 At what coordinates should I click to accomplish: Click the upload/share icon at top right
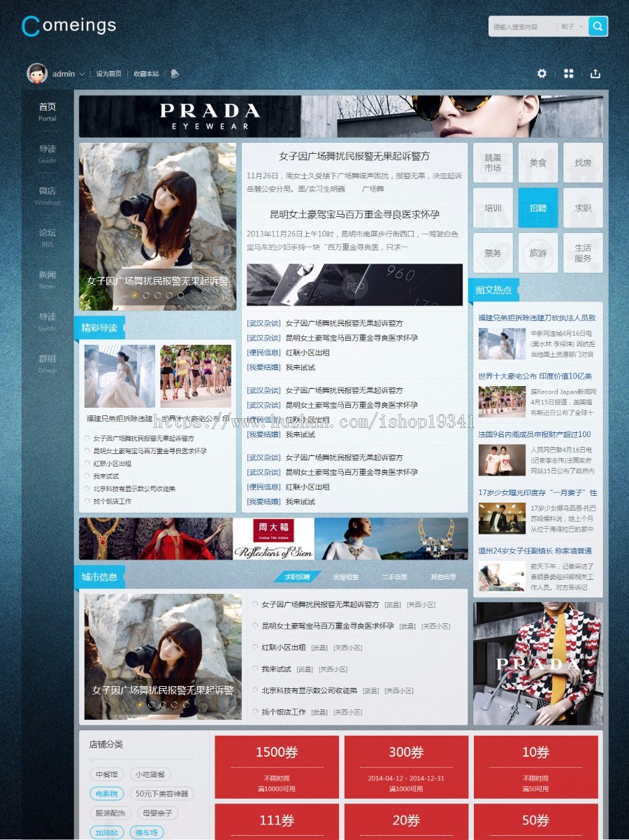pos(595,73)
